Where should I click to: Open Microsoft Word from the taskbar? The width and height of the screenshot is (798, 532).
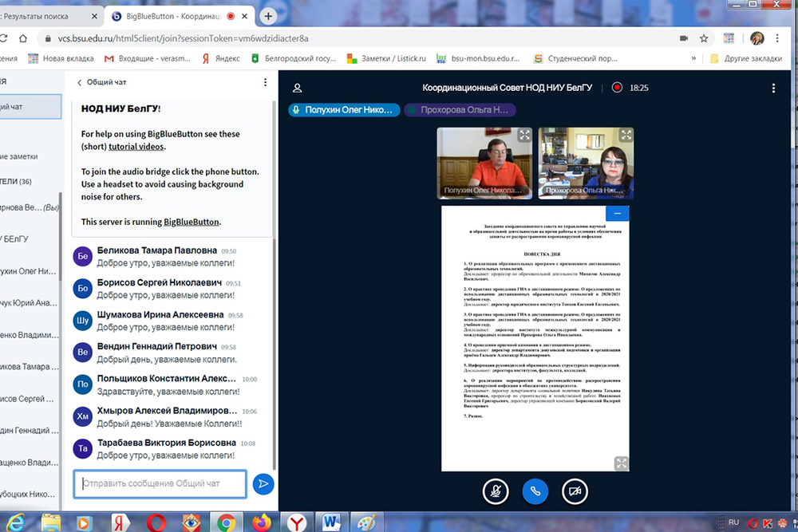tap(330, 522)
